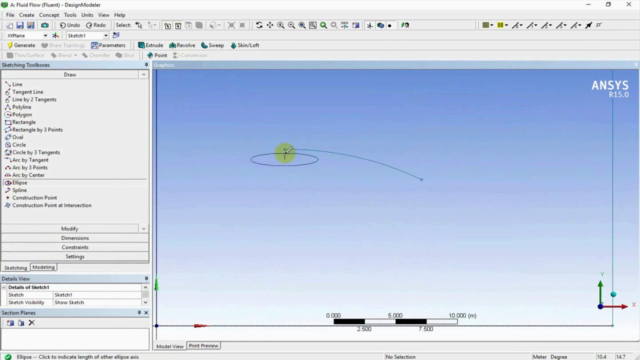Toggle the new selection mode cursor
Screen dimensions: 640x360
[x=139, y=25]
